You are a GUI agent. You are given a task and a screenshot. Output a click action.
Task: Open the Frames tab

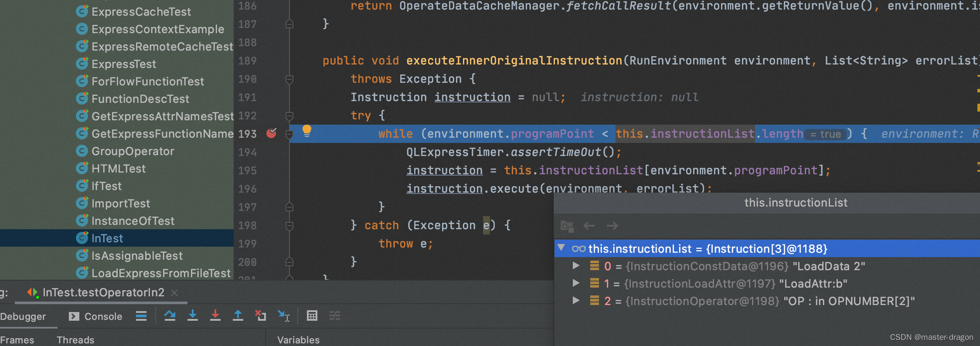point(17,340)
